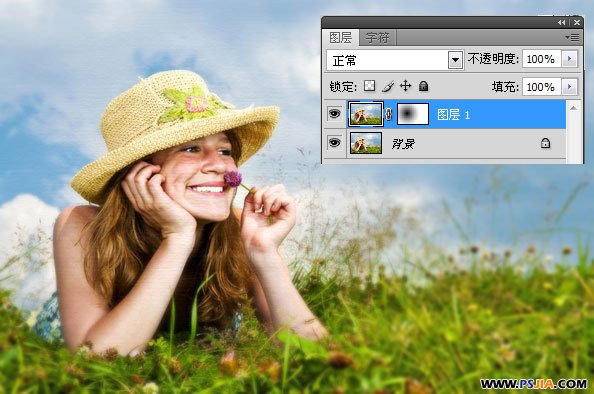Select the layer mask thumbnail of 图层 1
The width and height of the screenshot is (594, 394).
[x=413, y=114]
